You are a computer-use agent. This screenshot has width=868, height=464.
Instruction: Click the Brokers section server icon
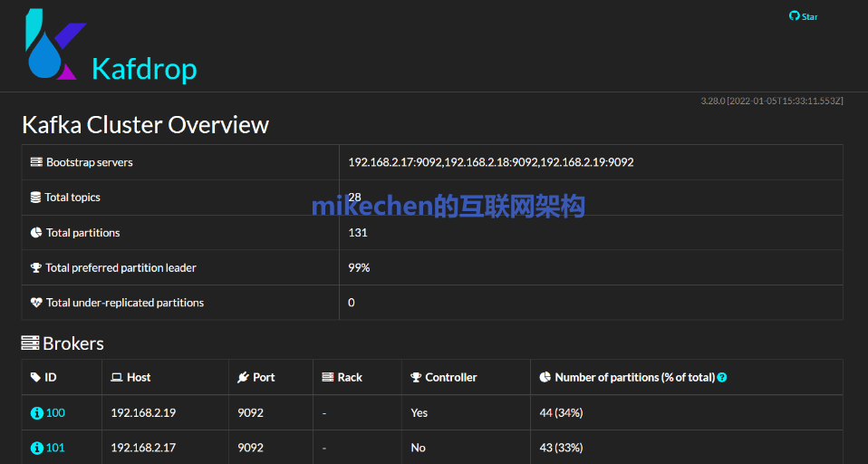click(x=30, y=343)
